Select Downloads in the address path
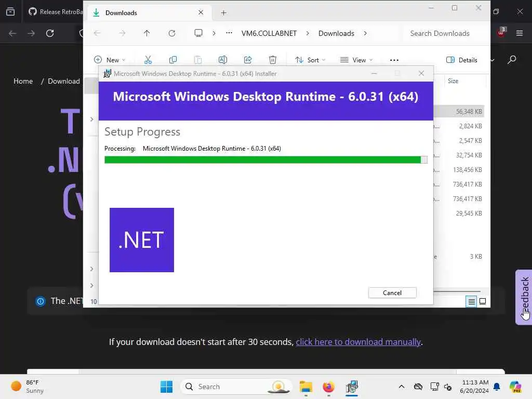532x399 pixels. [x=336, y=33]
